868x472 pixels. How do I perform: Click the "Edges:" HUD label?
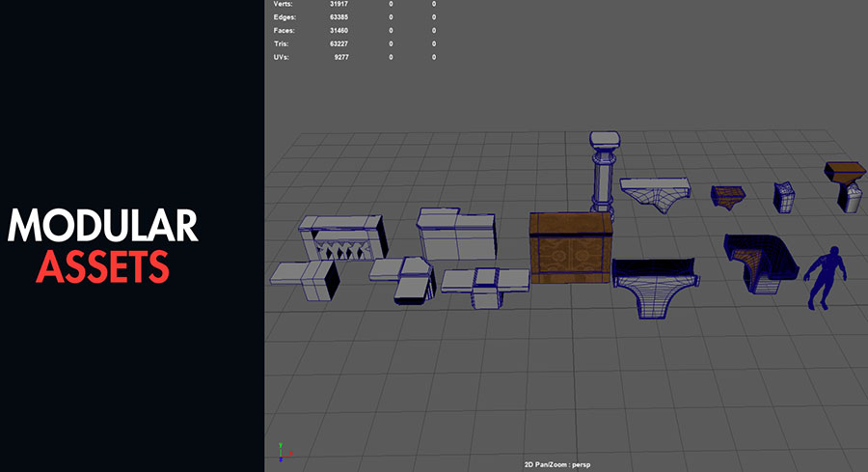tap(285, 17)
